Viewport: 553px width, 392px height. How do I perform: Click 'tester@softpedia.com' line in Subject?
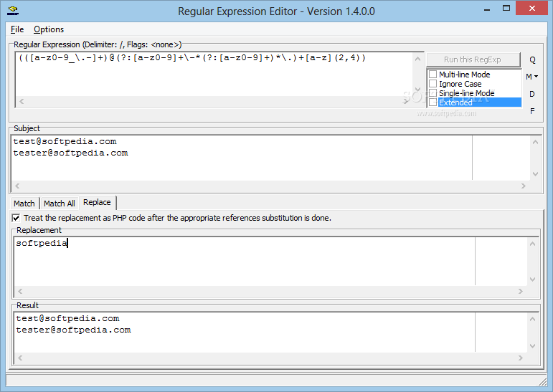click(70, 153)
